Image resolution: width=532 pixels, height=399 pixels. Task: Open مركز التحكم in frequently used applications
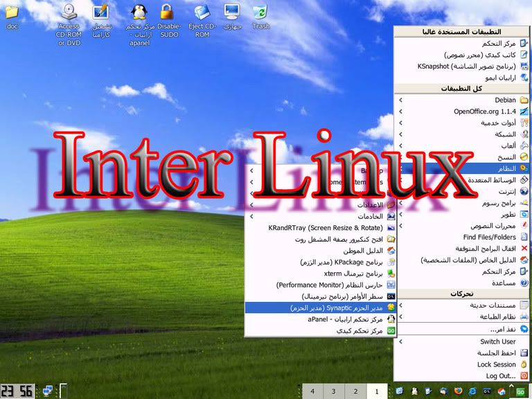(x=462, y=44)
